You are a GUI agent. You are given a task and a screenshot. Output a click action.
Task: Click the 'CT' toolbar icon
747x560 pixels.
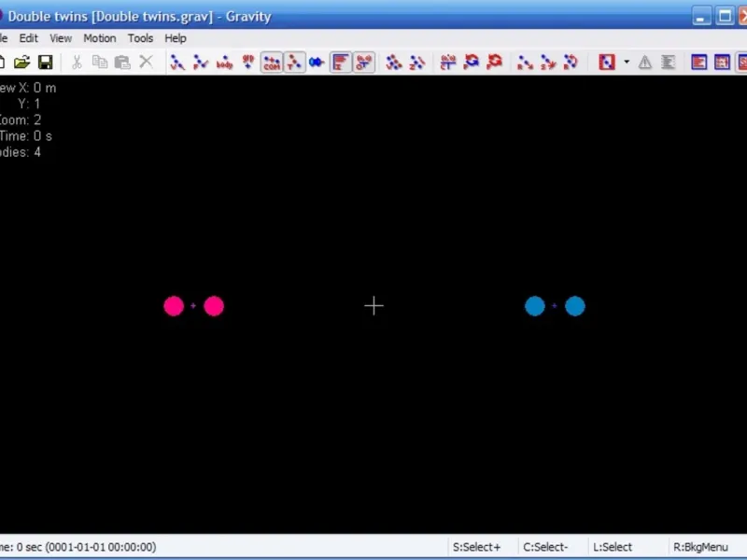coord(448,62)
